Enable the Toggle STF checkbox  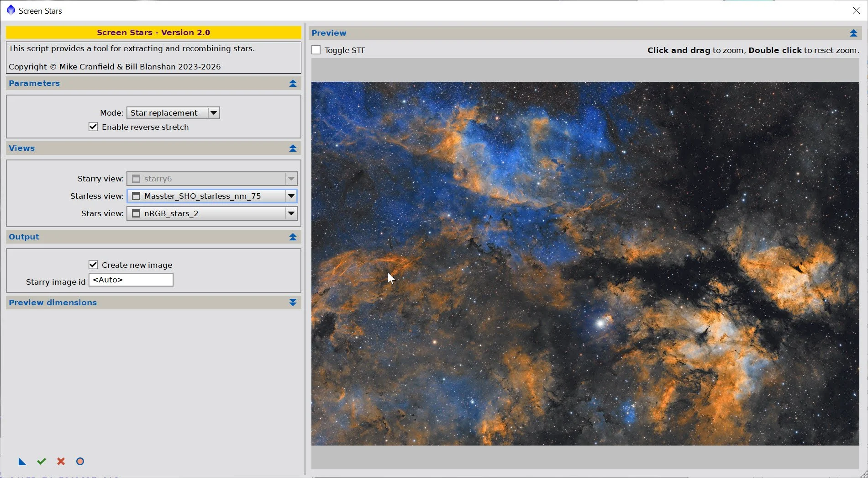[316, 50]
